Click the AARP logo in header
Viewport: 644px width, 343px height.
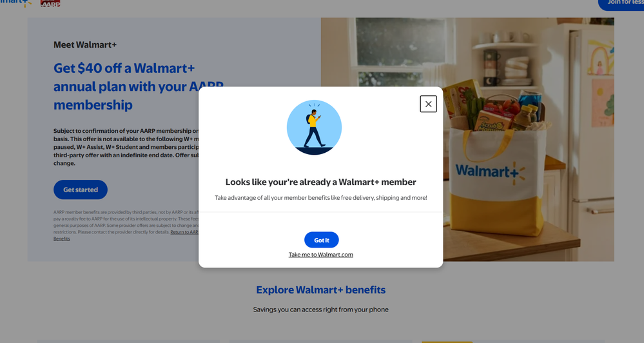pyautogui.click(x=50, y=3)
